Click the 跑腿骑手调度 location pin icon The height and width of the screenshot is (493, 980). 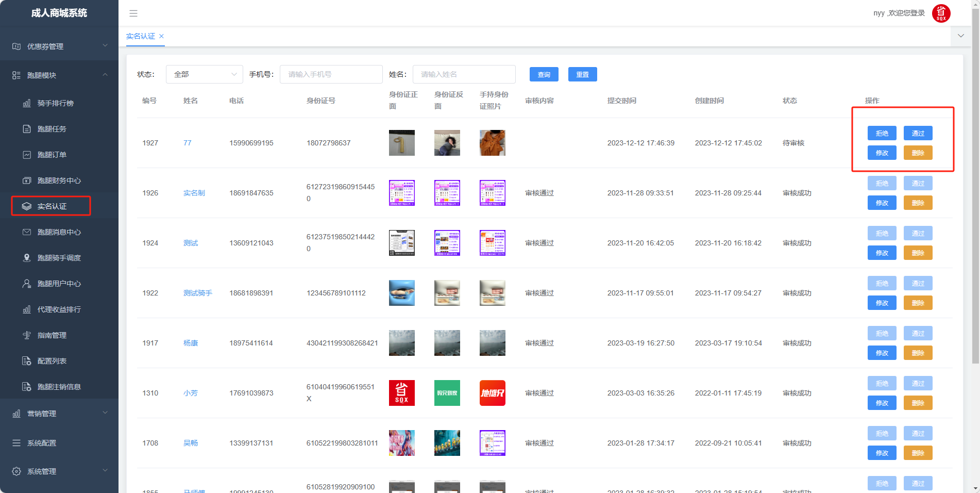point(27,258)
